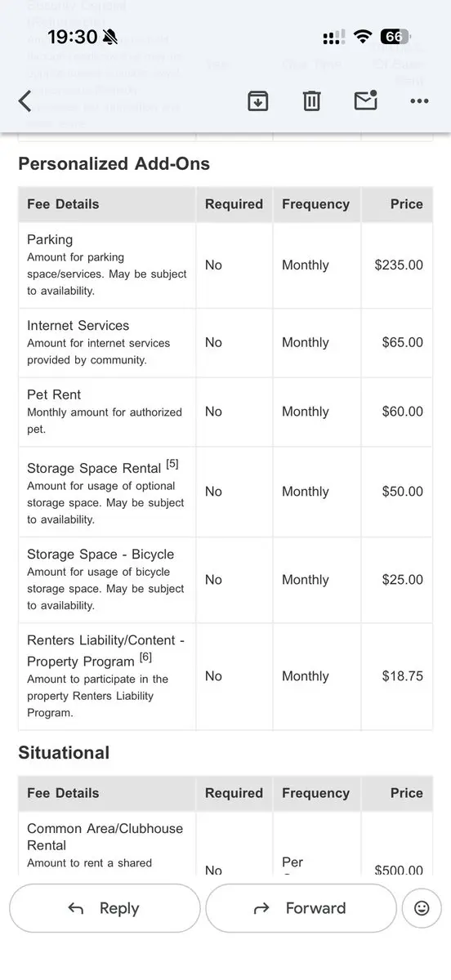
Task: Archive this email with the archive icon
Action: coord(258,101)
